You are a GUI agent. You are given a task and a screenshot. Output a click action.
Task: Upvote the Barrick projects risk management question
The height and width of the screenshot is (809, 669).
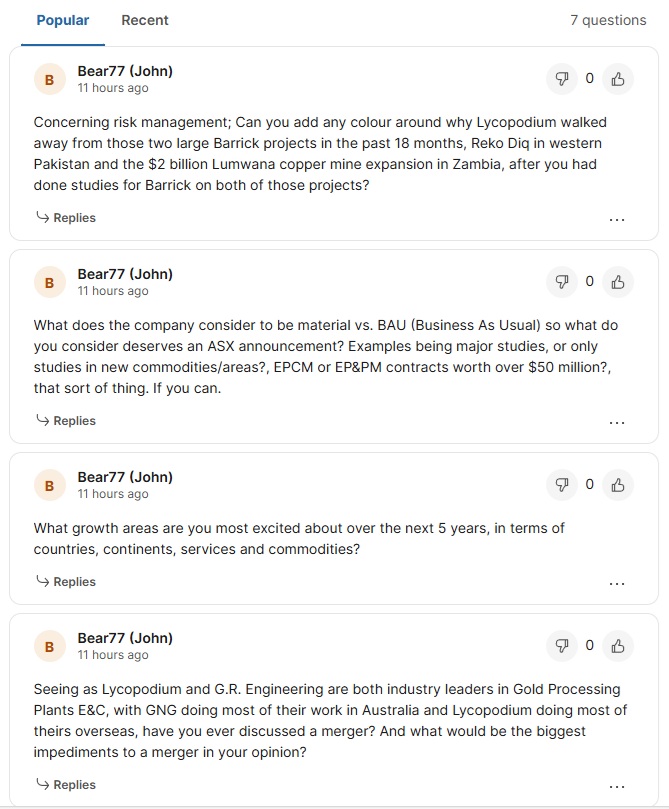tap(618, 79)
